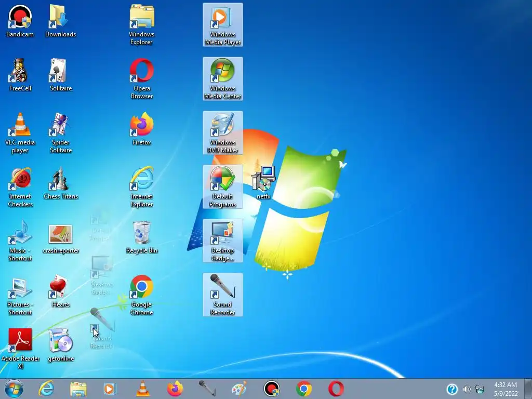The image size is (532, 399).
Task: Select the Windows Media Center desktop icon
Action: [x=222, y=79]
